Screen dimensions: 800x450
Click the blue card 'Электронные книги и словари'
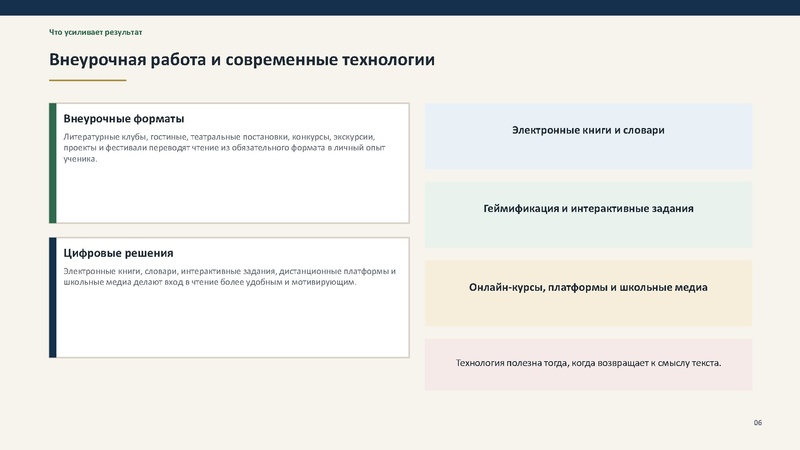point(588,136)
